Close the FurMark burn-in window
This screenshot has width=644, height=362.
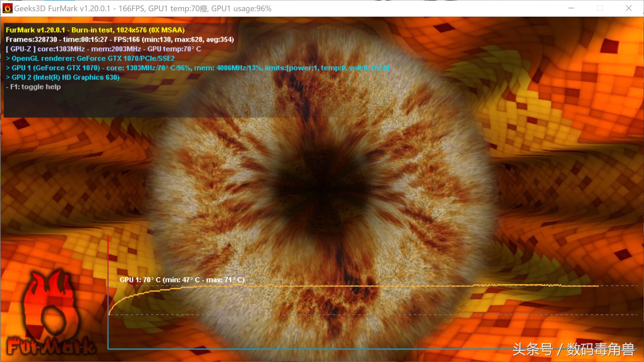point(629,8)
